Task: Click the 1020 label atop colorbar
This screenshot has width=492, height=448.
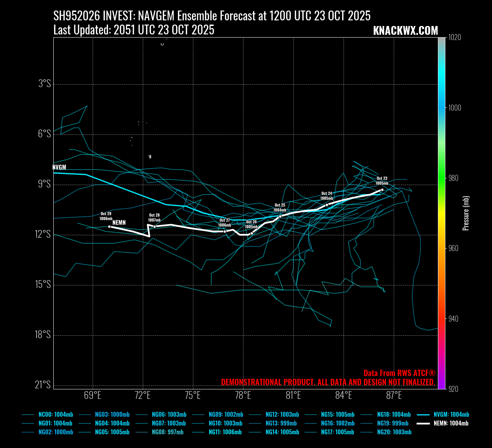Action: [x=455, y=38]
